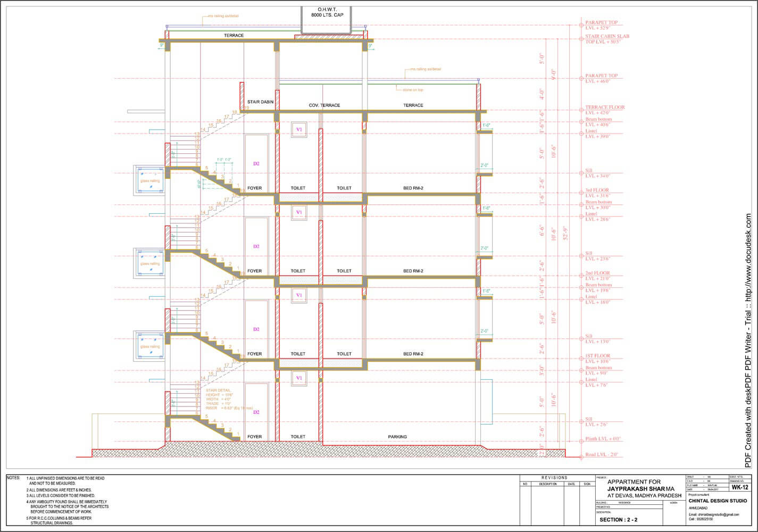
Task: Click the Sill LVL +34'0" reference bubble
Action: tap(582, 172)
